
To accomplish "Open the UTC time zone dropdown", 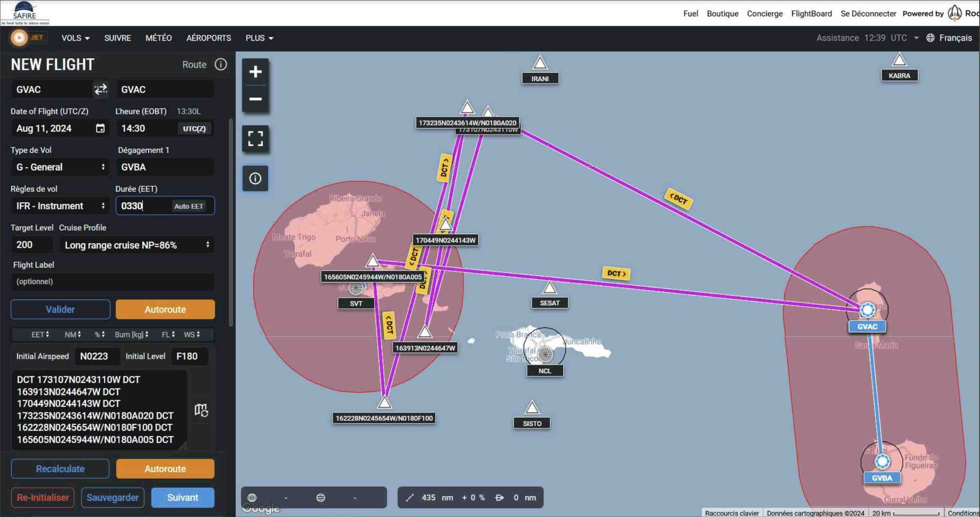I will coord(916,38).
